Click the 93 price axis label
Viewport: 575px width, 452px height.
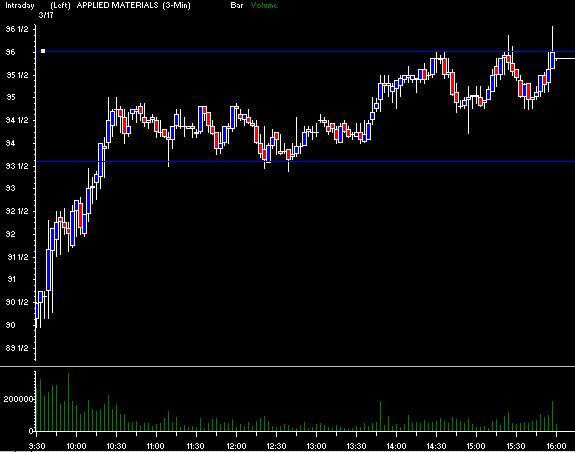click(11, 188)
